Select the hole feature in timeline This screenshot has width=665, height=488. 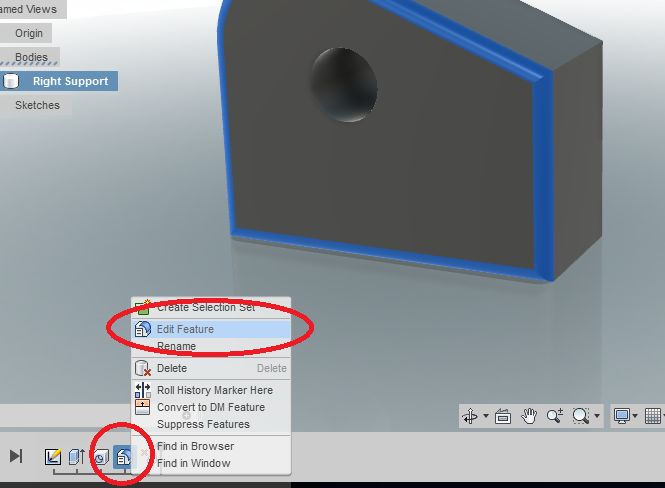(101, 457)
